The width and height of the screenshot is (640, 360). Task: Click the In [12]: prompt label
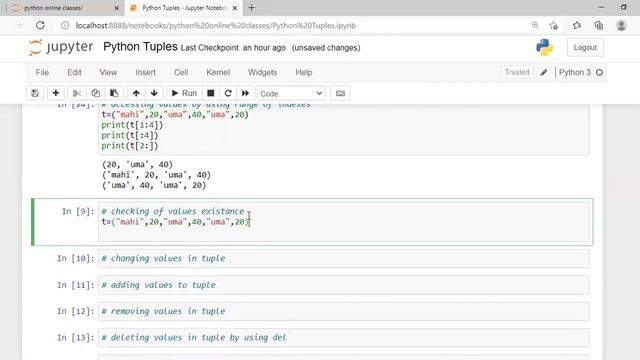click(76, 311)
